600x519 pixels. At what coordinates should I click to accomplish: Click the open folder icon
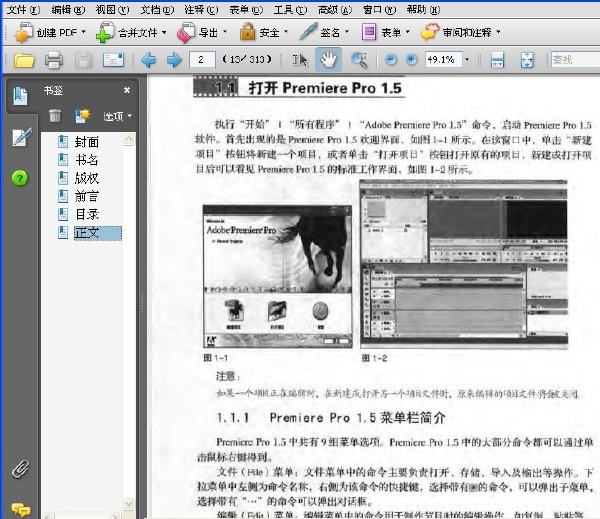pos(24,60)
